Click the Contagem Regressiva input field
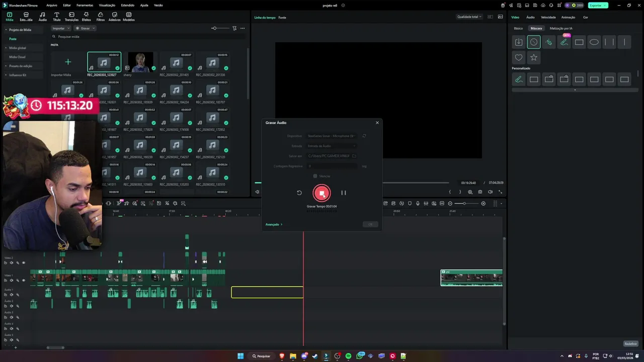Viewport: 644px width, 362px height. pos(332,166)
